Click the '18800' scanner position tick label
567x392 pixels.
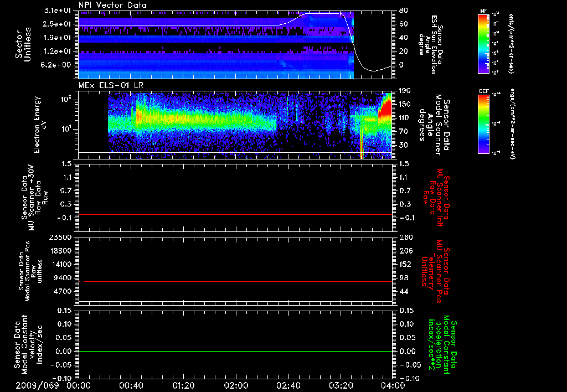(x=60, y=251)
